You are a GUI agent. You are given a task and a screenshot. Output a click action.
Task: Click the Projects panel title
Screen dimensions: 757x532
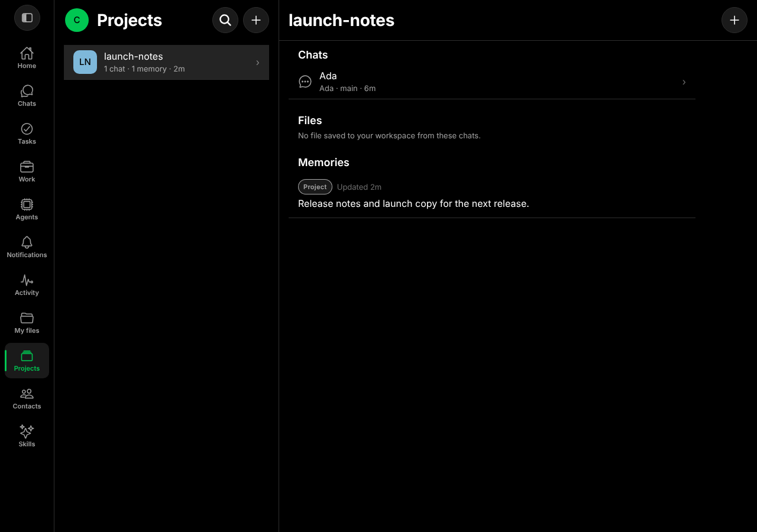(x=130, y=20)
